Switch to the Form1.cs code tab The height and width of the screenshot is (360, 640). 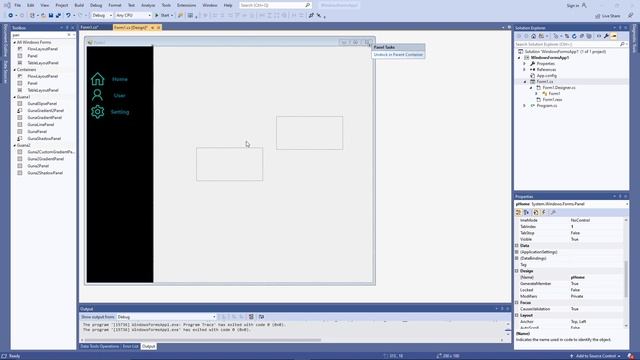pyautogui.click(x=90, y=27)
